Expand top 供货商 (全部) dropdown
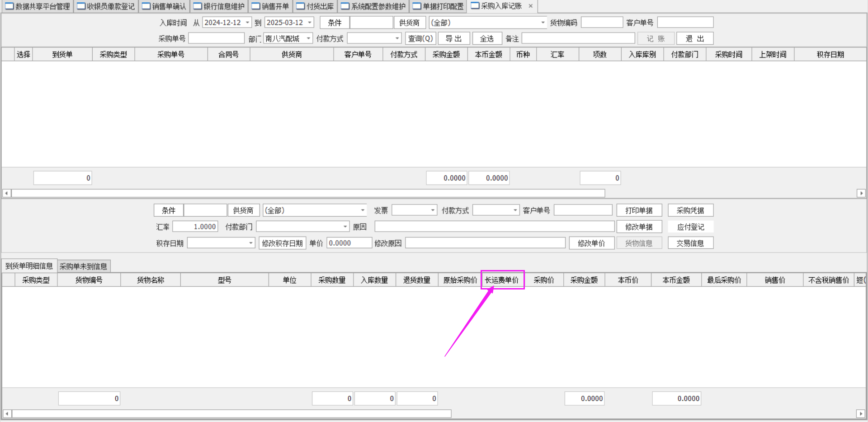Image resolution: width=868 pixels, height=422 pixels. tap(542, 23)
